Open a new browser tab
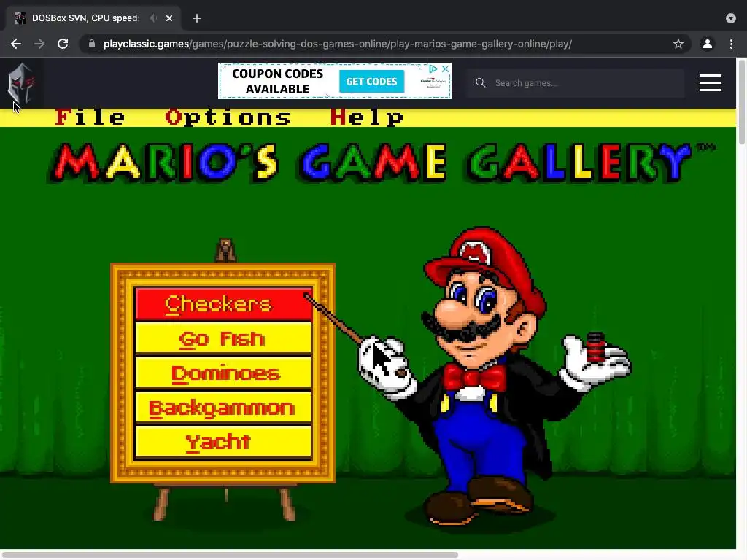 point(197,18)
